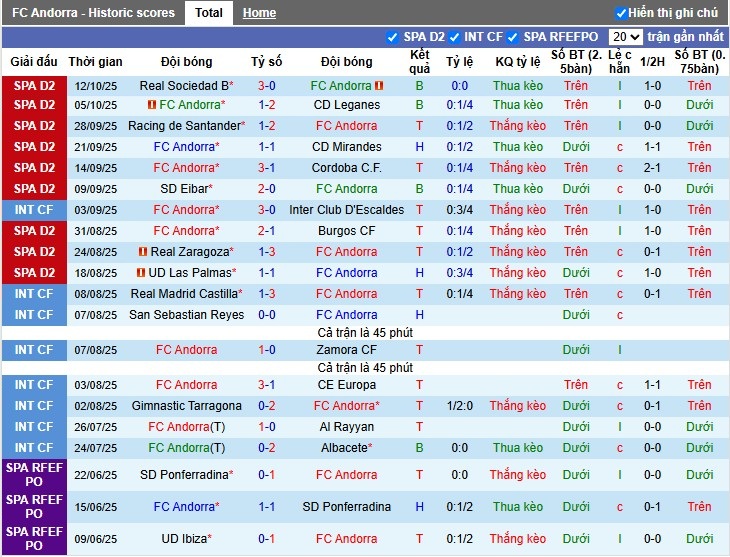Click INT CF badge for 03/09/25 match
This screenshot has height=557, width=730.
34,210
